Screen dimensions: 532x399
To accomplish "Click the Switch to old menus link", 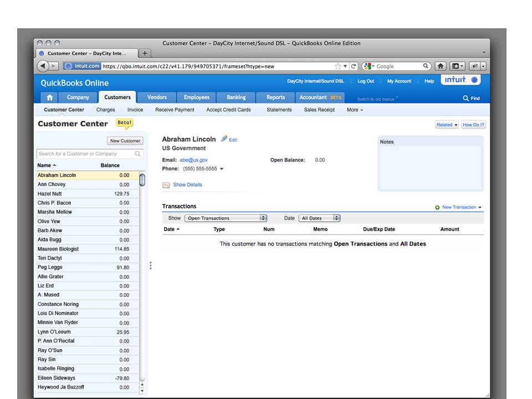I will (377, 99).
